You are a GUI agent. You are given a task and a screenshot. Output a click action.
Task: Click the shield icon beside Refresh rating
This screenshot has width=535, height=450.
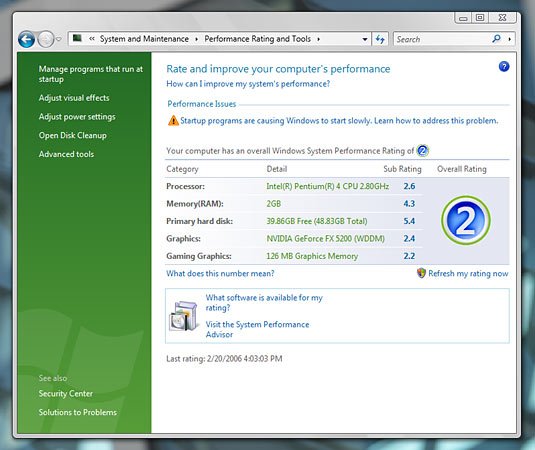click(x=421, y=273)
